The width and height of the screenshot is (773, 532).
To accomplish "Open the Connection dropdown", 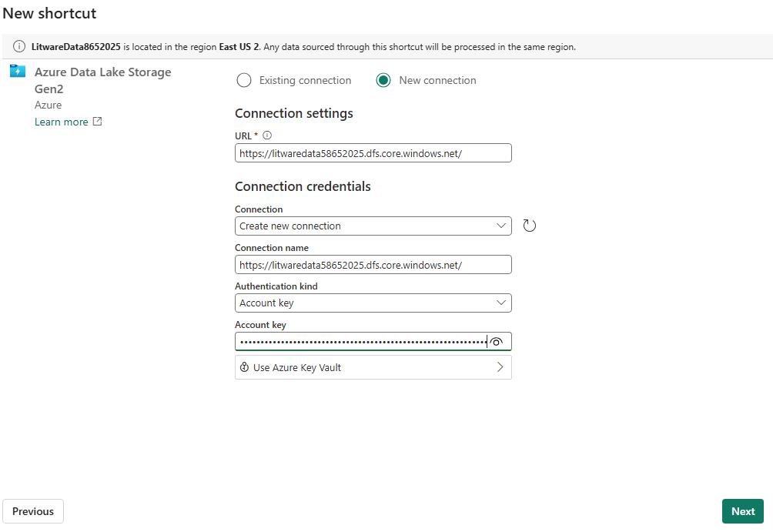I will [x=373, y=226].
